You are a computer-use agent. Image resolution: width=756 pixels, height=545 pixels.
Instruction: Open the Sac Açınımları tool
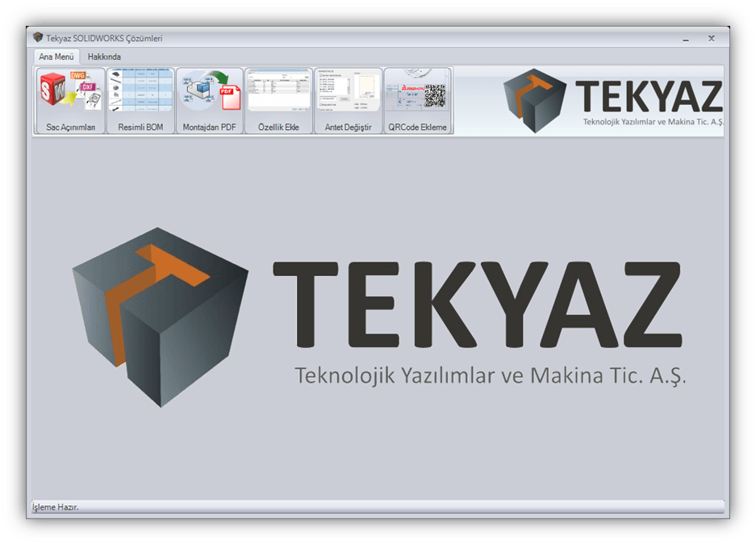[70, 101]
